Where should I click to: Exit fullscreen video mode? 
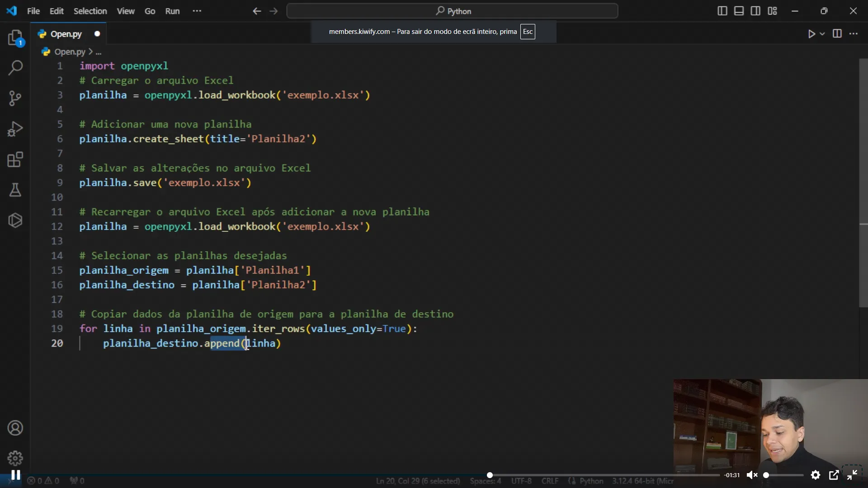(x=852, y=475)
